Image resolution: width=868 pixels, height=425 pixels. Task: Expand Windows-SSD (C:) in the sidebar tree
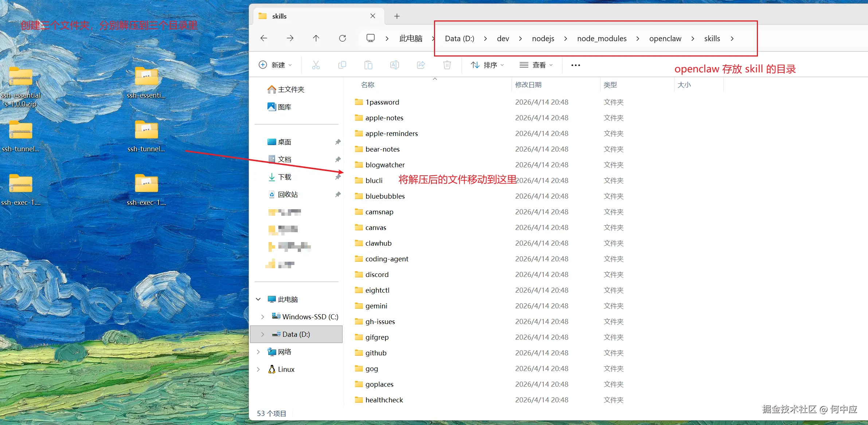coord(263,316)
